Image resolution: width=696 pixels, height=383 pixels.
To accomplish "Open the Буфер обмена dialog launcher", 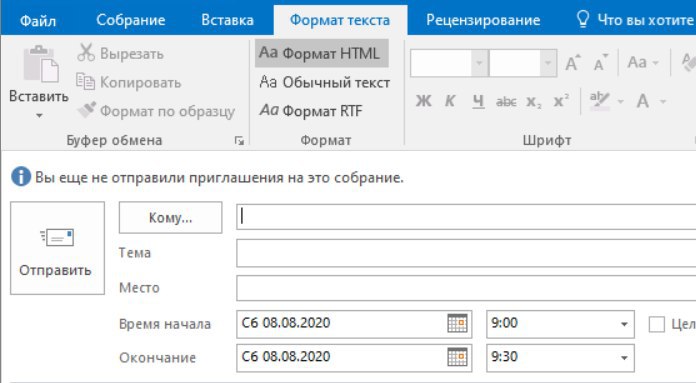I will 239,141.
